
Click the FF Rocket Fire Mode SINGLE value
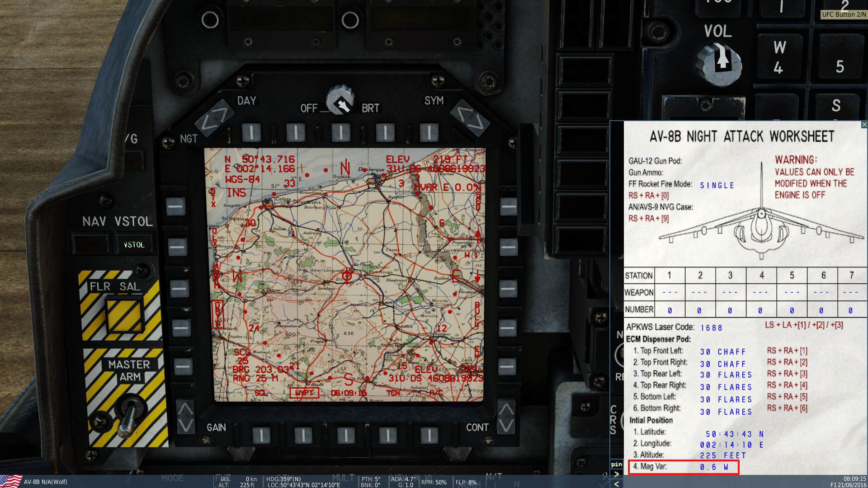[717, 185]
